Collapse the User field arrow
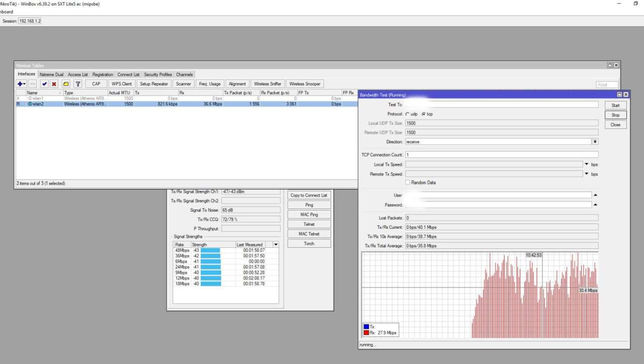 coord(596,195)
